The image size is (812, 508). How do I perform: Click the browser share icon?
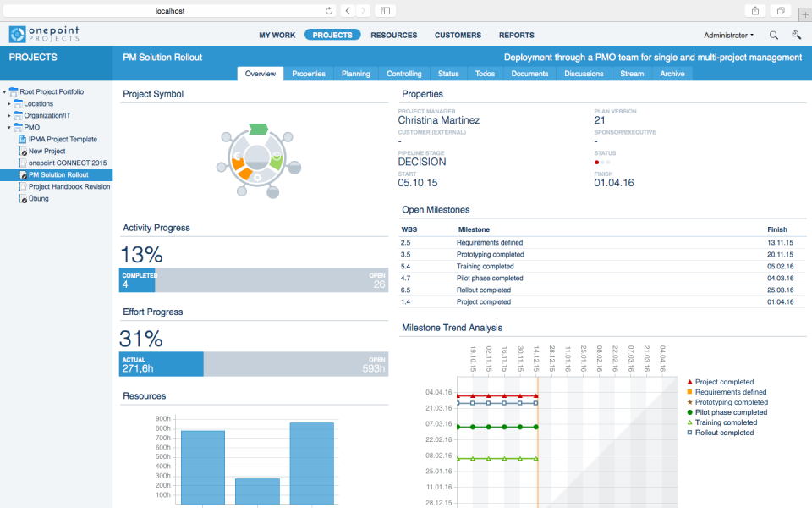click(755, 10)
